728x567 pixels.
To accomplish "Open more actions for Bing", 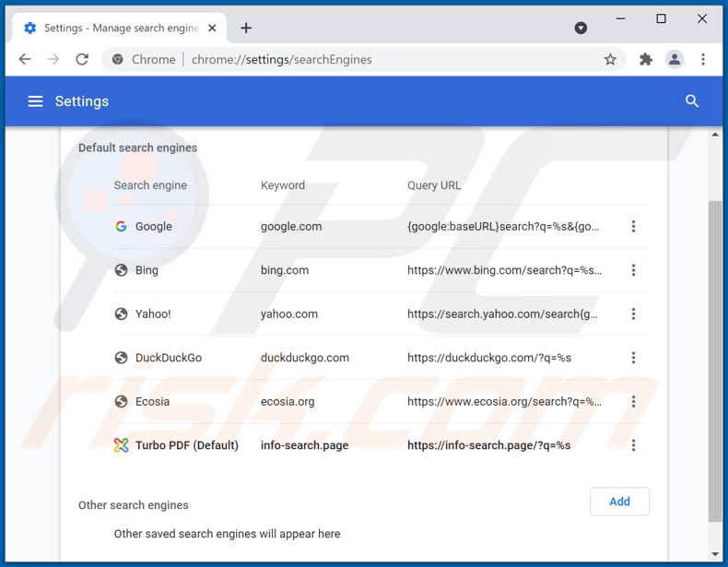I will pyautogui.click(x=633, y=270).
